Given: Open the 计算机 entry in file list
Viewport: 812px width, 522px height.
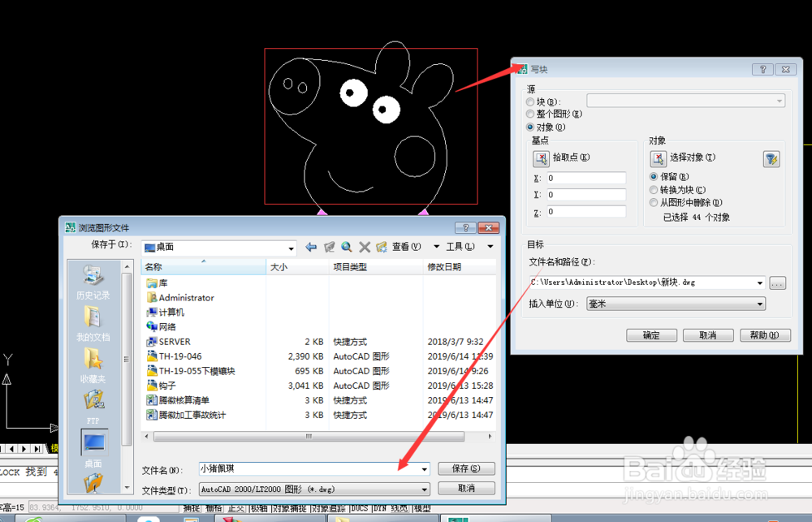Looking at the screenshot, I should 165,313.
